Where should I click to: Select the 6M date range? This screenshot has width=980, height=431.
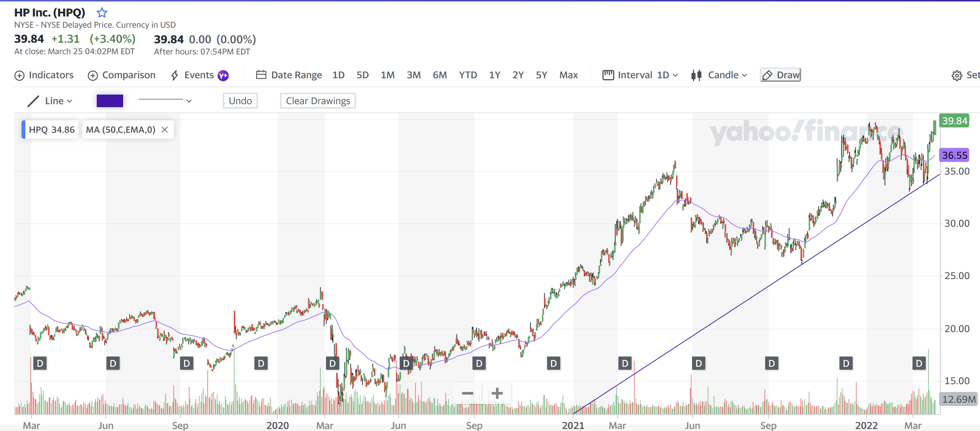pyautogui.click(x=440, y=75)
